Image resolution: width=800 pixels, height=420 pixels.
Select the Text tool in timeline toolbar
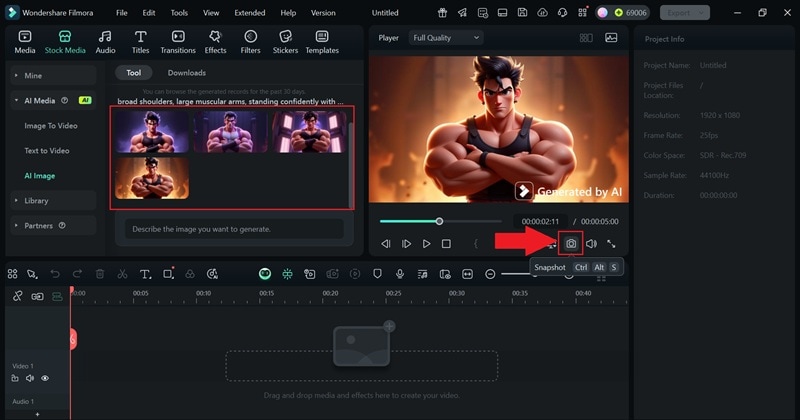tap(145, 274)
